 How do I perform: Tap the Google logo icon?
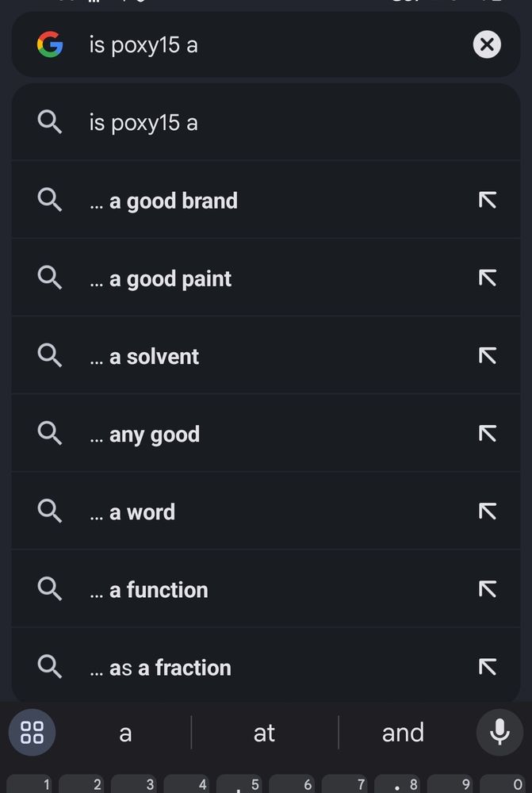pyautogui.click(x=50, y=44)
